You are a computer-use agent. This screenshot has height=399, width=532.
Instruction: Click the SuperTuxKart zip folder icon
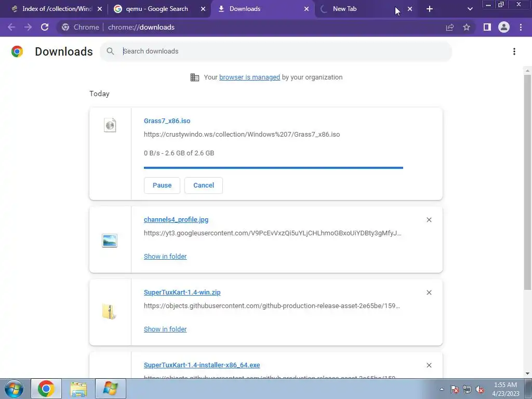(109, 312)
